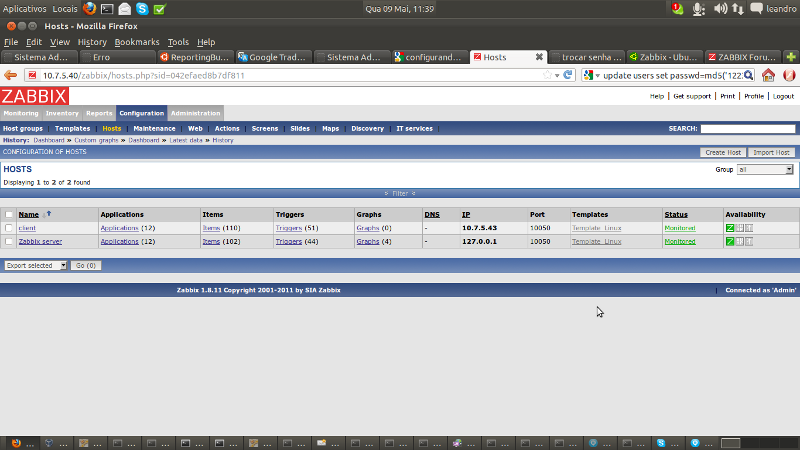Screen dimensions: 800x450
Task: Open the client host link
Action: (x=27, y=228)
